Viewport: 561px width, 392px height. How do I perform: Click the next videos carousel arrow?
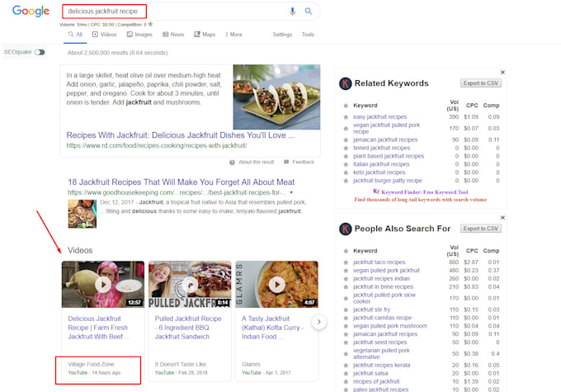318,322
